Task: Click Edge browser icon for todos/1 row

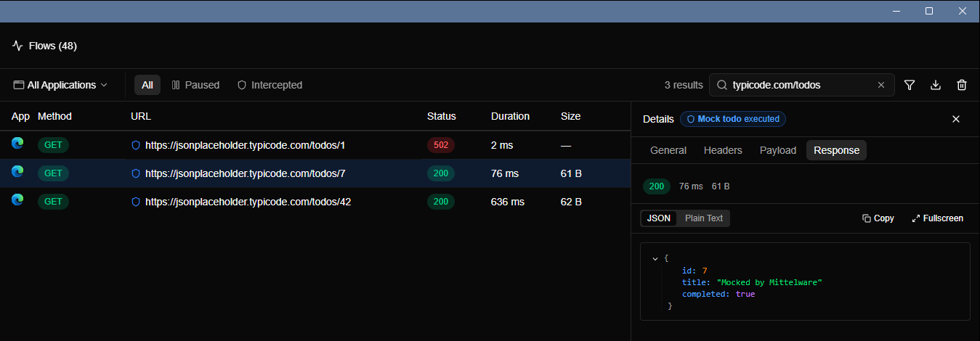Action: point(17,144)
